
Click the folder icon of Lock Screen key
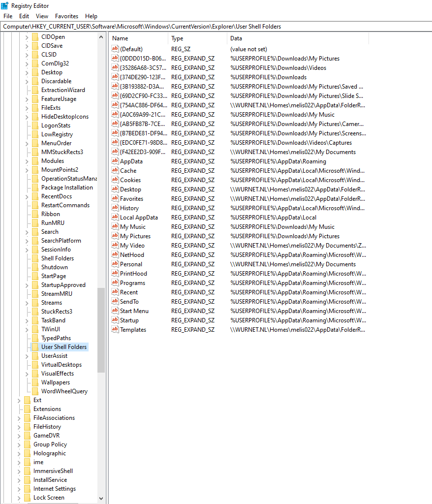28,497
